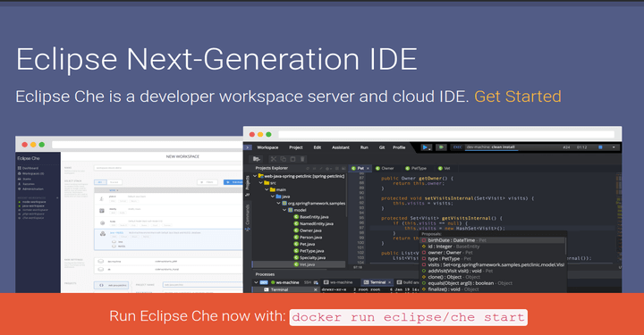
Task: Open the Get Started link
Action: tap(518, 96)
